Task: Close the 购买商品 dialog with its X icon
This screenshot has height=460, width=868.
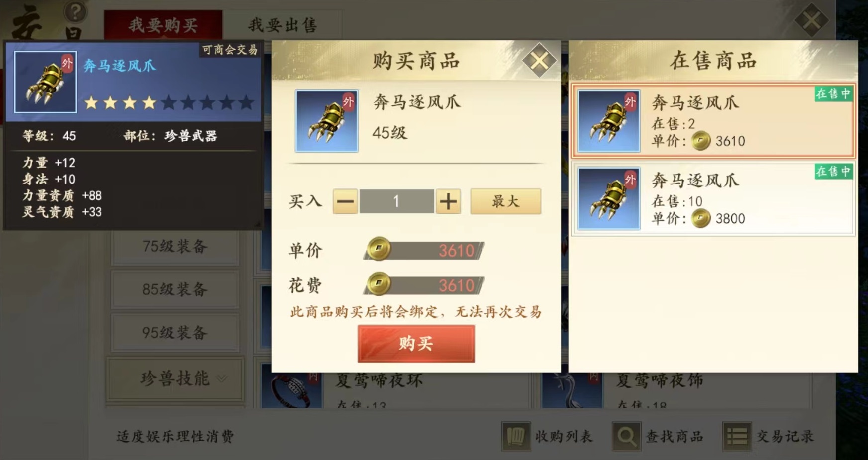Action: (x=539, y=61)
